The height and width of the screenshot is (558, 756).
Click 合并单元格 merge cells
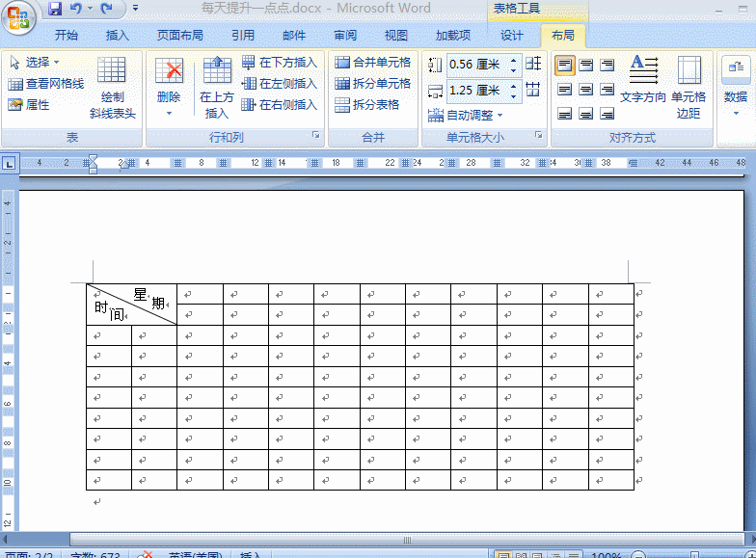(372, 62)
